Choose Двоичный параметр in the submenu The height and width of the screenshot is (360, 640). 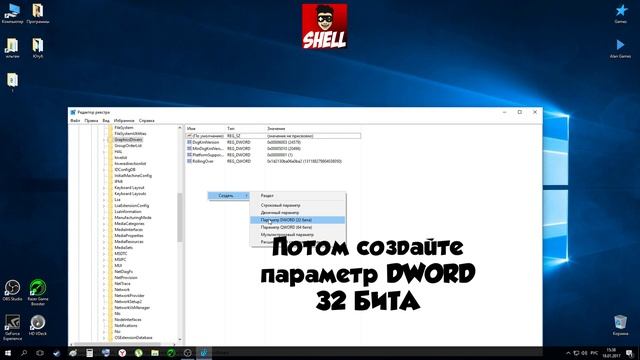click(298, 213)
